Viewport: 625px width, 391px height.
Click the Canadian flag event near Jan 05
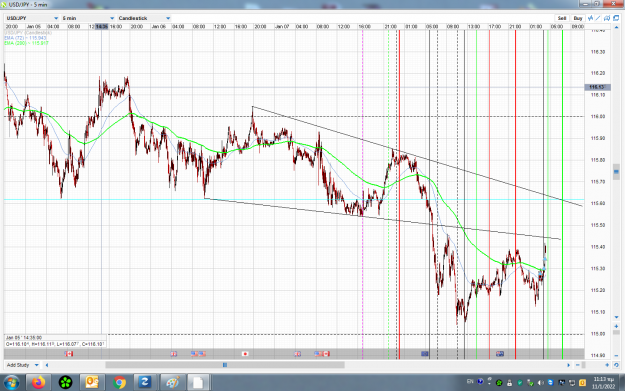pos(69,354)
